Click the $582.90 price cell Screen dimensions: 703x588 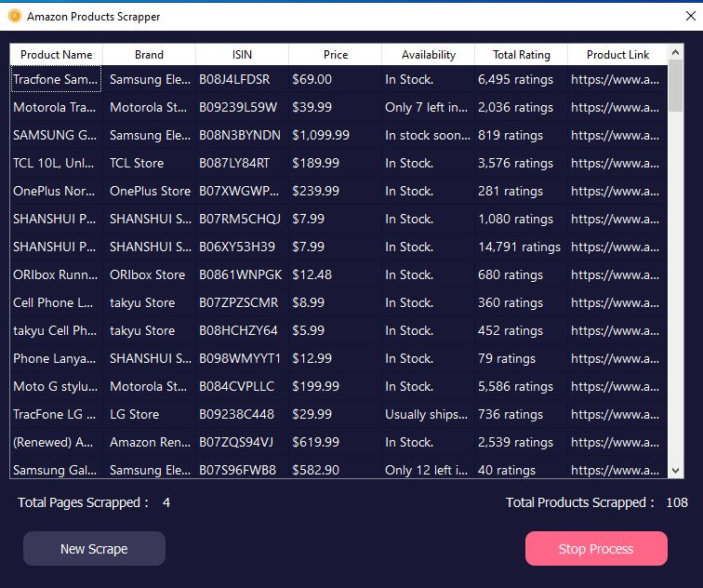336,468
